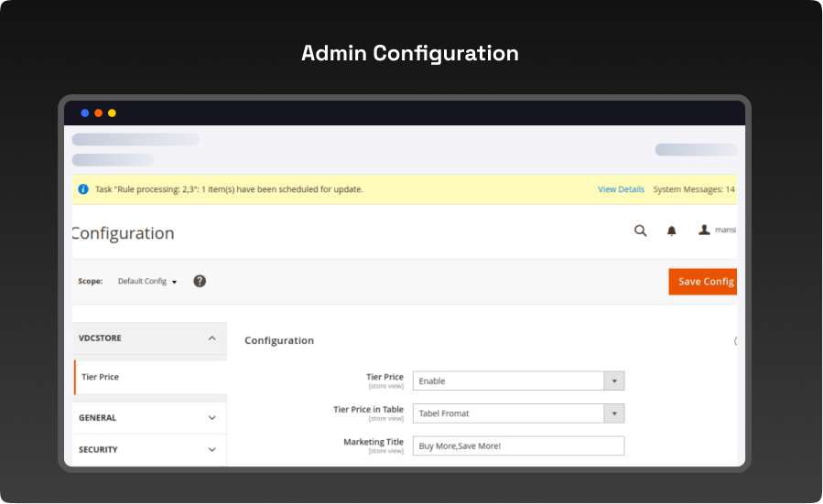Click the Marketing Title text field
The width and height of the screenshot is (823, 504).
(x=518, y=445)
